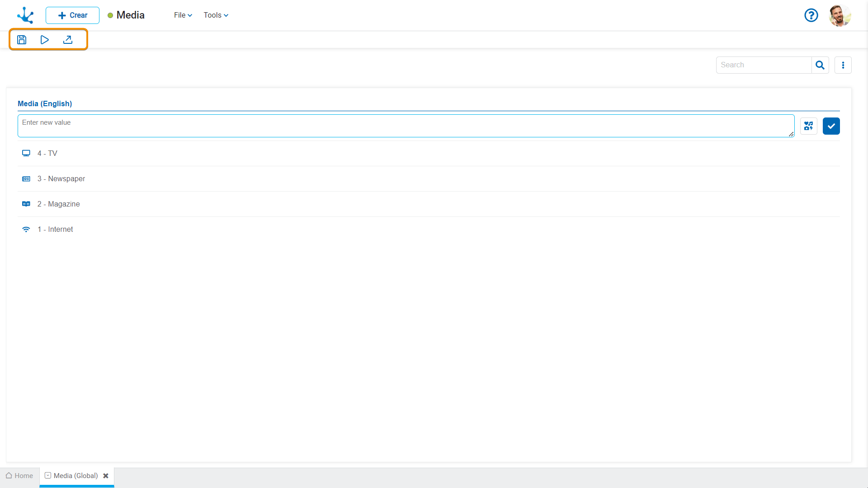This screenshot has height=488, width=868.
Task: Click the Internet wifi icon
Action: (26, 230)
